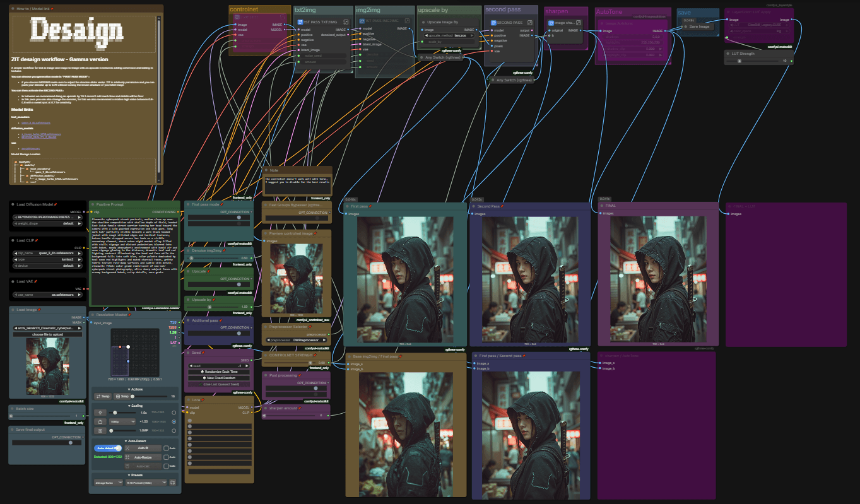Screen dimensions: 860x504
Task: Collapse the LUT Strength node dot
Action: pos(727,54)
